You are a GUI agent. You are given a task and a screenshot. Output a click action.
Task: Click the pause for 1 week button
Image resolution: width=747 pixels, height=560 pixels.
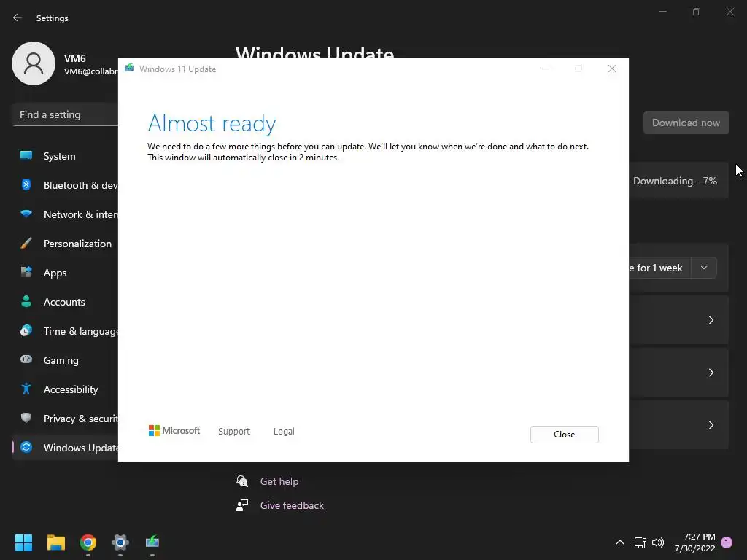point(659,268)
